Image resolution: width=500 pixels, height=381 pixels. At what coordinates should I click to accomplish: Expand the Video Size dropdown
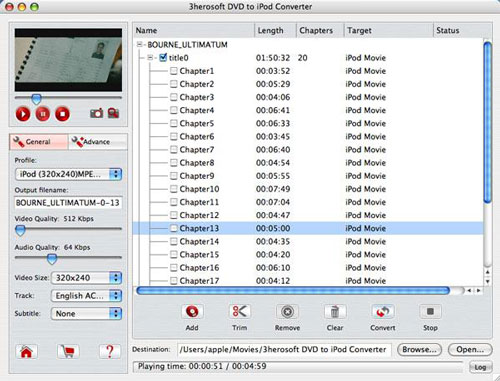86,278
